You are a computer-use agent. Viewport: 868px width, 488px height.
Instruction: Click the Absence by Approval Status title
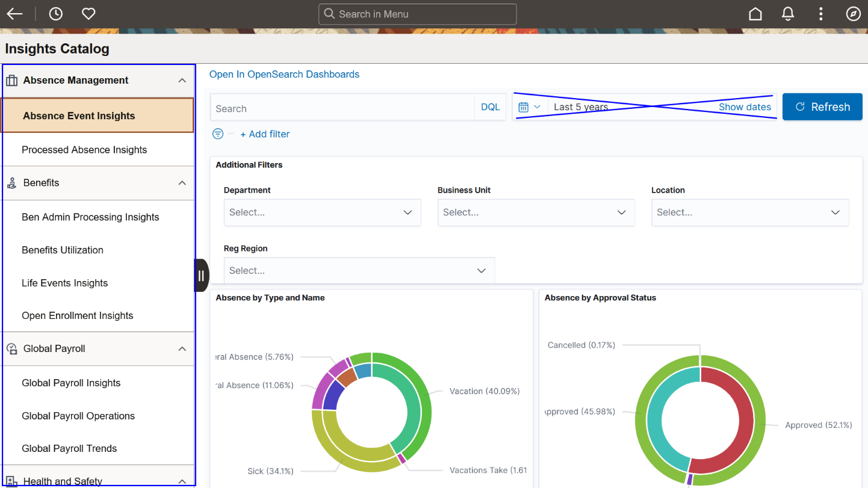[x=600, y=298]
